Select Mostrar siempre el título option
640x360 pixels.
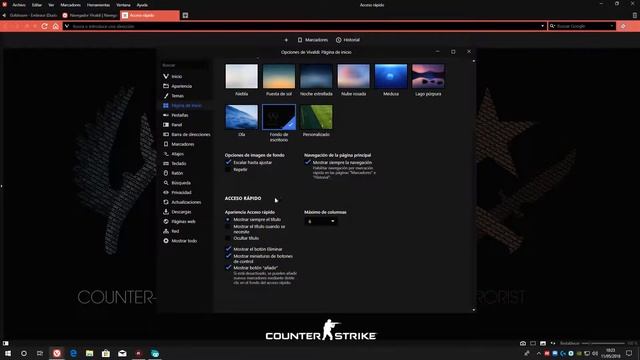pos(228,220)
